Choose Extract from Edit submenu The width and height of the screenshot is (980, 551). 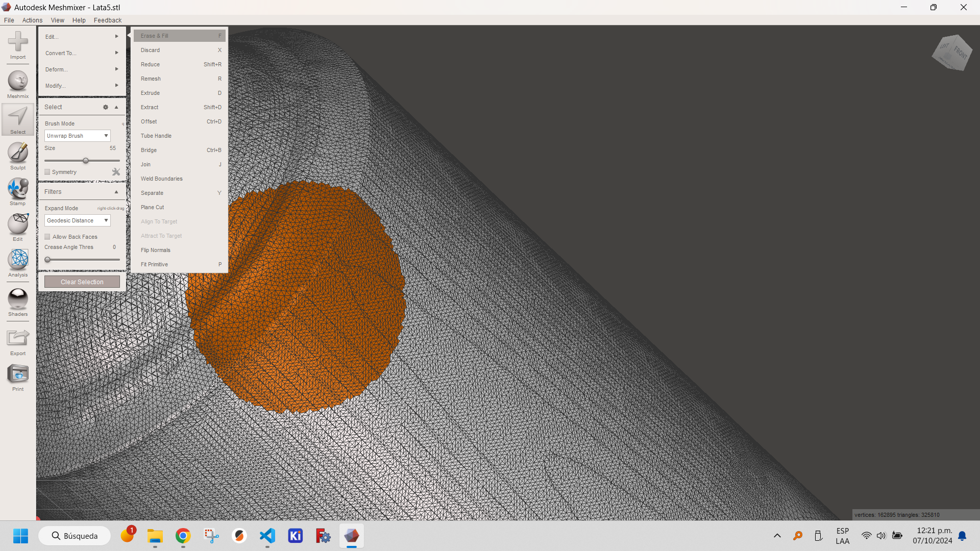click(180, 107)
